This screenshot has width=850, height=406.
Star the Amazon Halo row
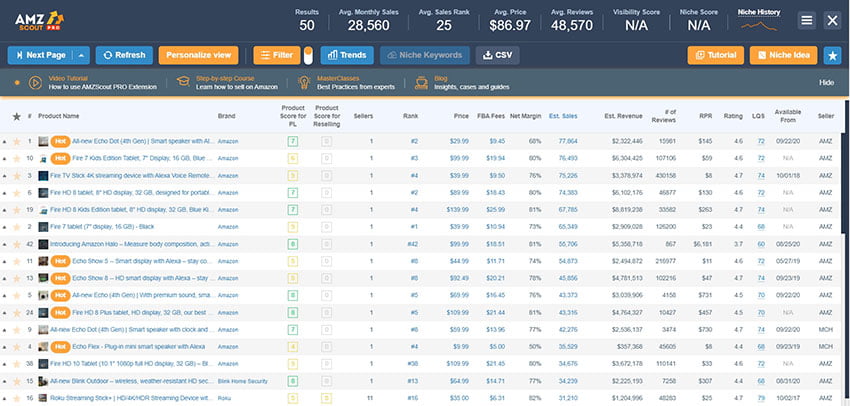click(17, 244)
